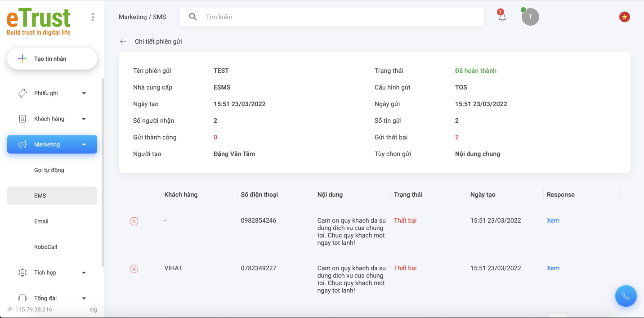
Task: Click the search magnifier icon
Action: point(193,17)
